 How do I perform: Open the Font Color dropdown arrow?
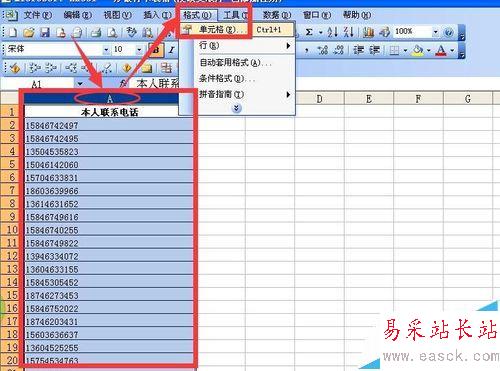tap(452, 51)
